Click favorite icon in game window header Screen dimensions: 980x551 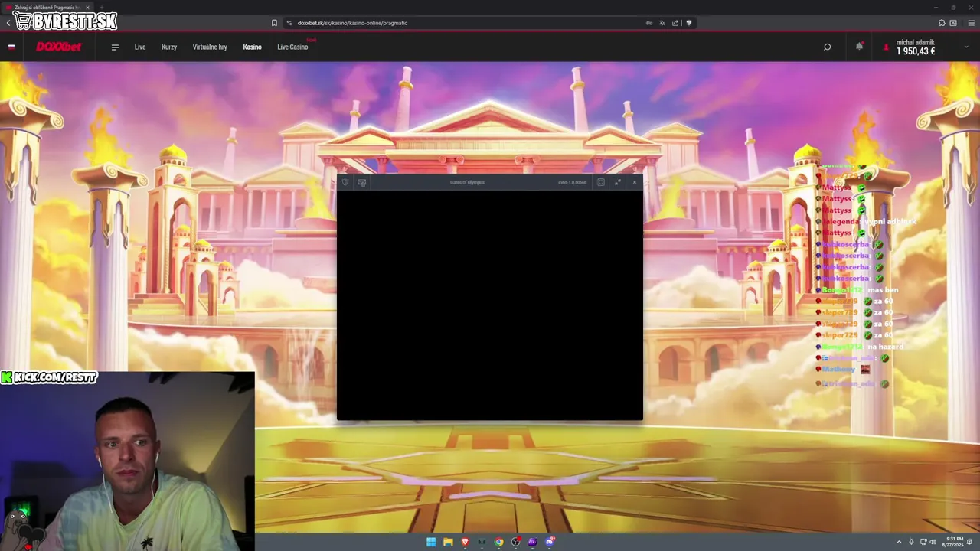point(345,182)
